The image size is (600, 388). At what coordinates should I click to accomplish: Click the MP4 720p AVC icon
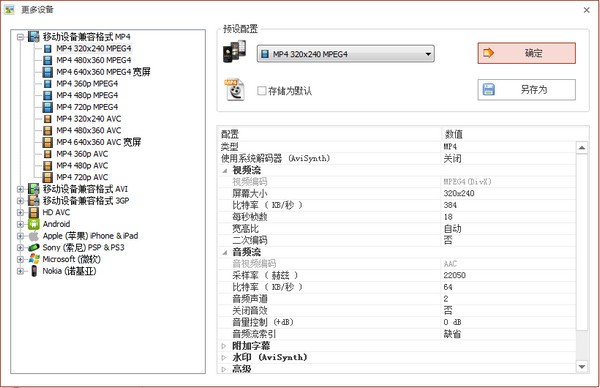(47, 178)
